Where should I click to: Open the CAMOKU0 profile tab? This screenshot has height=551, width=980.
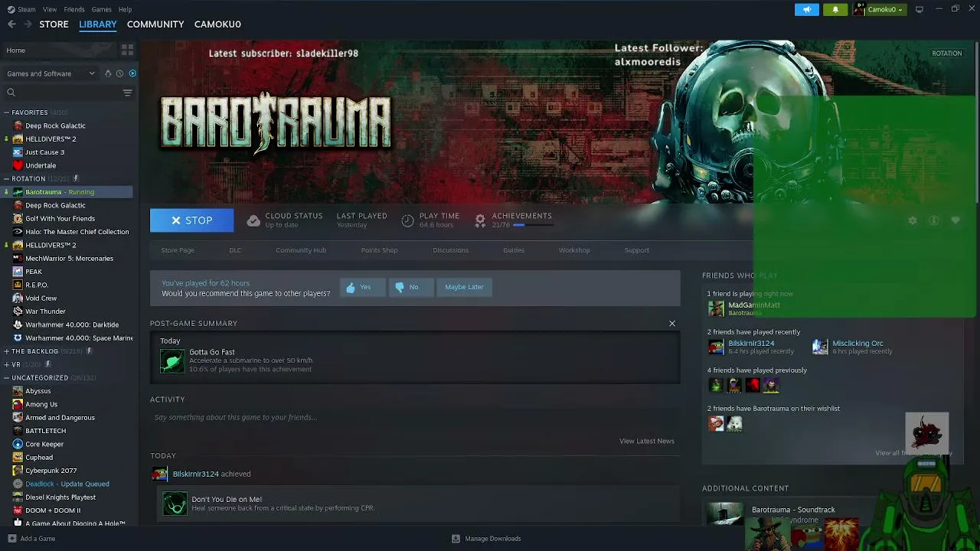(x=217, y=24)
